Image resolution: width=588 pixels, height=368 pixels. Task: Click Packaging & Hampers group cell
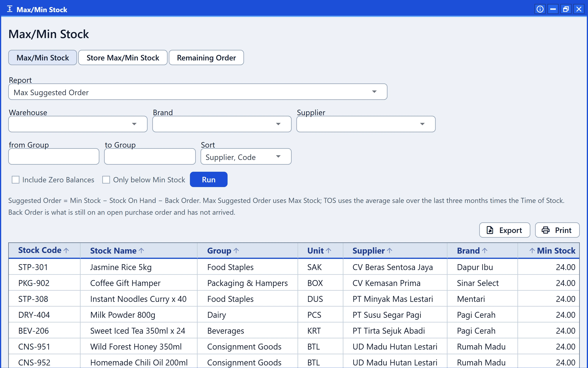tap(248, 283)
